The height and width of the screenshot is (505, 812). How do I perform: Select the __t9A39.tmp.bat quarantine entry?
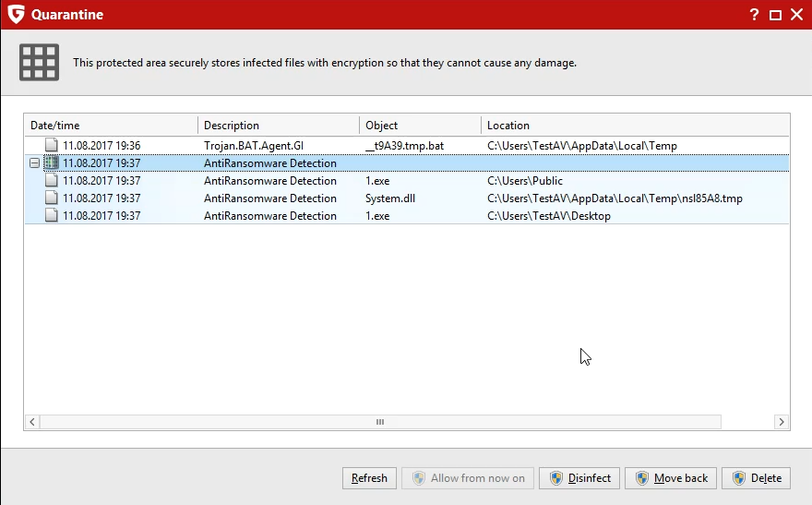coord(404,146)
